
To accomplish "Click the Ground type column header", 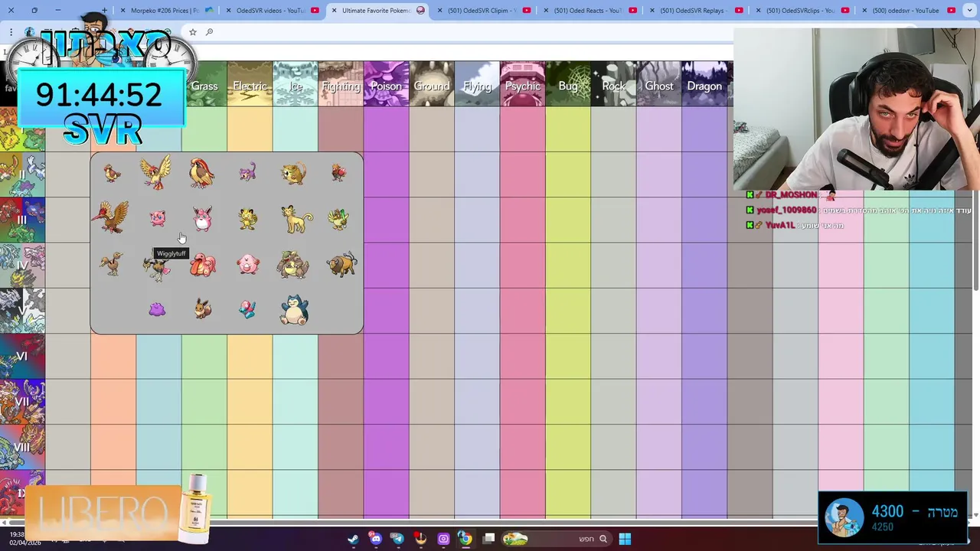I will (x=432, y=84).
